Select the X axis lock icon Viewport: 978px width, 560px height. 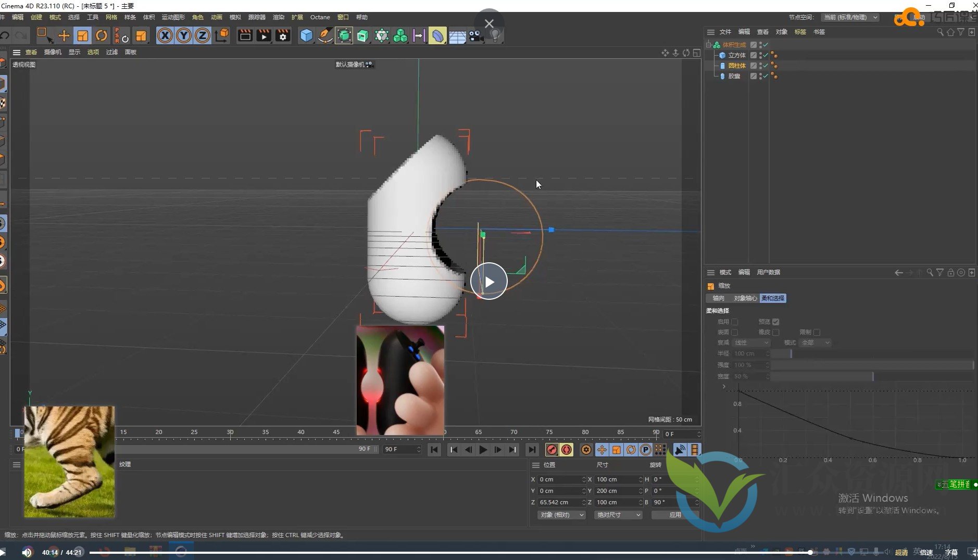(165, 35)
